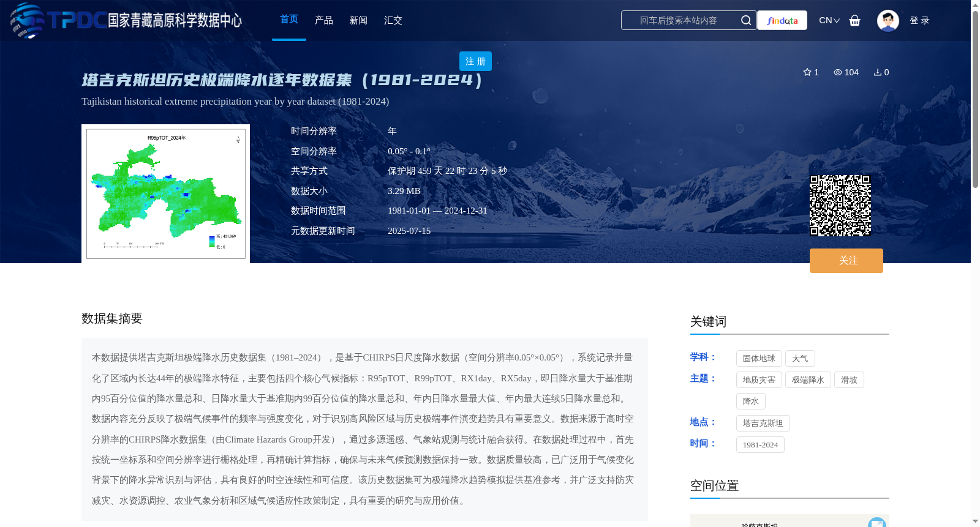Select the 大气 discipline tag
The height and width of the screenshot is (527, 980).
pos(800,359)
